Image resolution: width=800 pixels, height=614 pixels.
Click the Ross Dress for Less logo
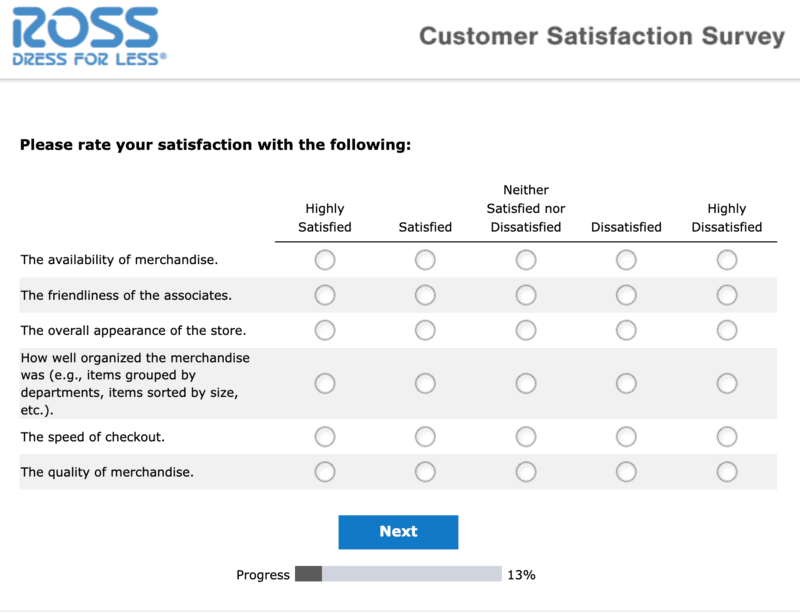[x=89, y=37]
